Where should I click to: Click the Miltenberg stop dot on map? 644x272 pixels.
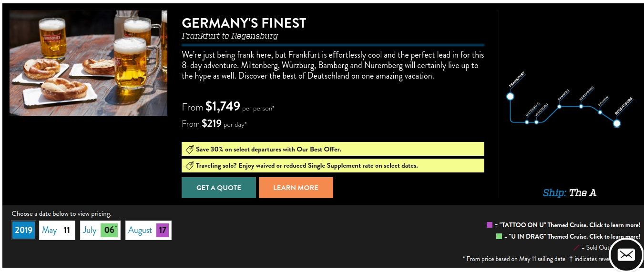527,122
